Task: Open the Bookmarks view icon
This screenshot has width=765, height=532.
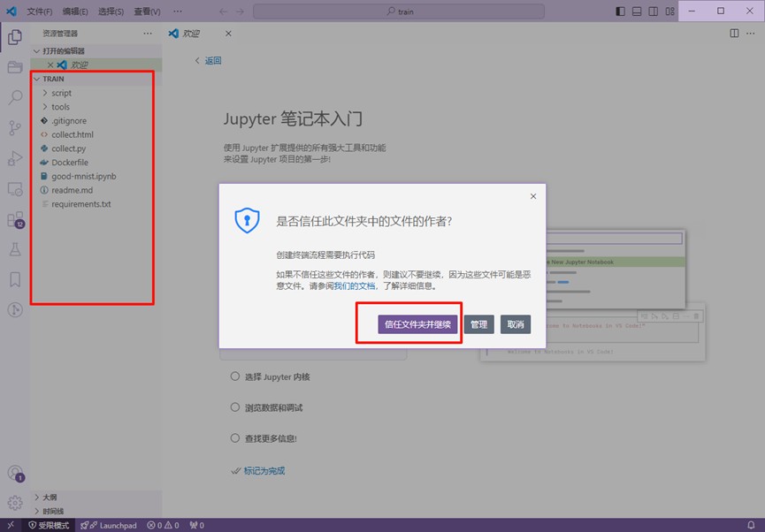Action: (15, 279)
